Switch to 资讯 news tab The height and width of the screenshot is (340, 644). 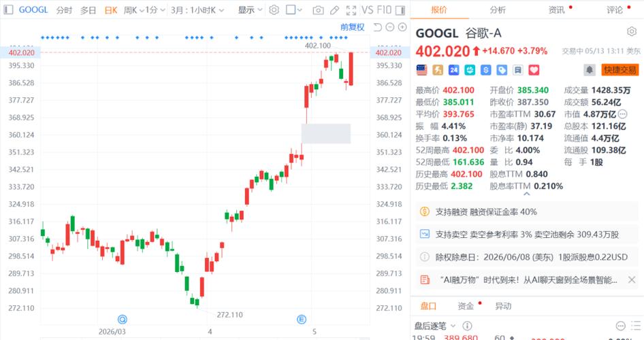click(x=556, y=10)
